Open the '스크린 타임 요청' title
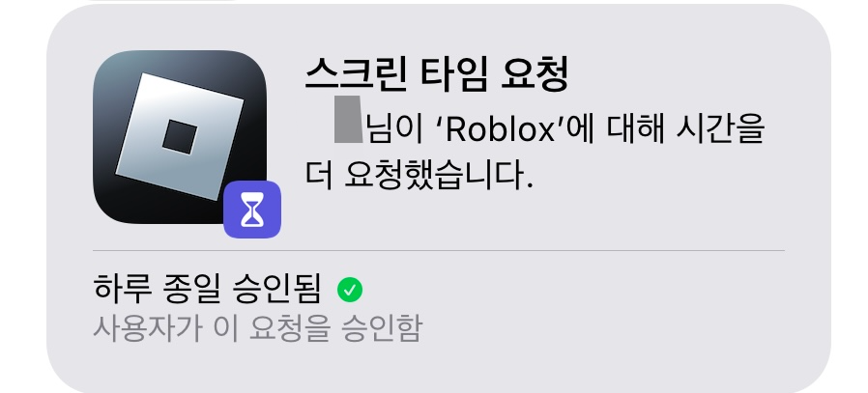The width and height of the screenshot is (868, 393). (437, 74)
